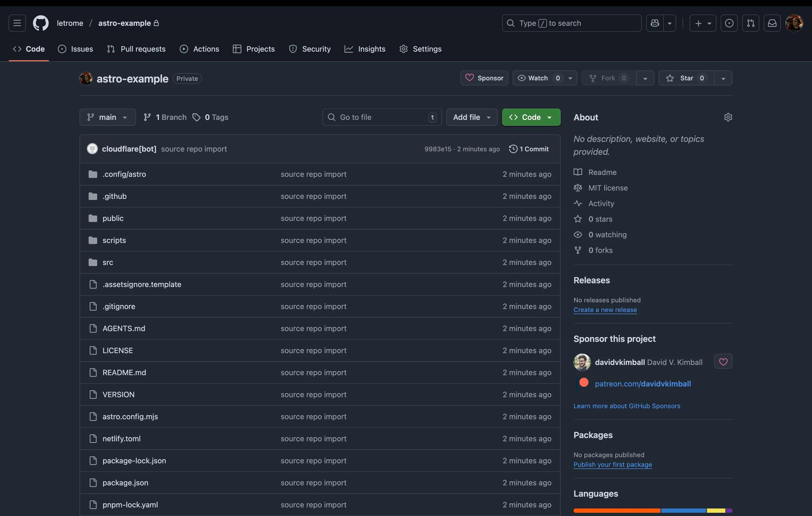Image resolution: width=812 pixels, height=516 pixels.
Task: View the 0 stars stargazers link
Action: pos(593,219)
